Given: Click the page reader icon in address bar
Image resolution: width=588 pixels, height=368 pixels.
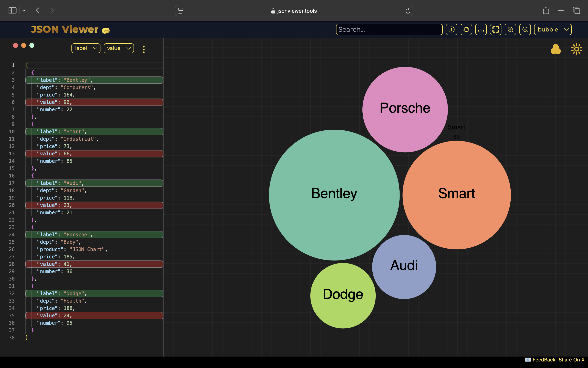Looking at the screenshot, I should (x=181, y=11).
